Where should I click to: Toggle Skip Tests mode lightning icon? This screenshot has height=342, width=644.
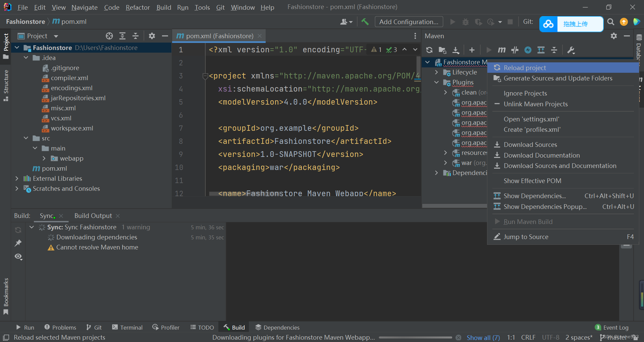[528, 50]
